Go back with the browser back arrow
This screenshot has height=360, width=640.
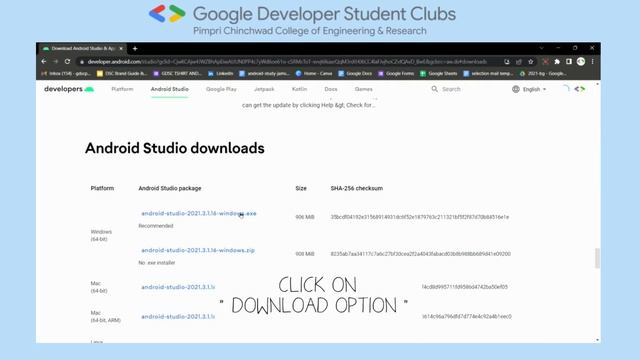44,62
